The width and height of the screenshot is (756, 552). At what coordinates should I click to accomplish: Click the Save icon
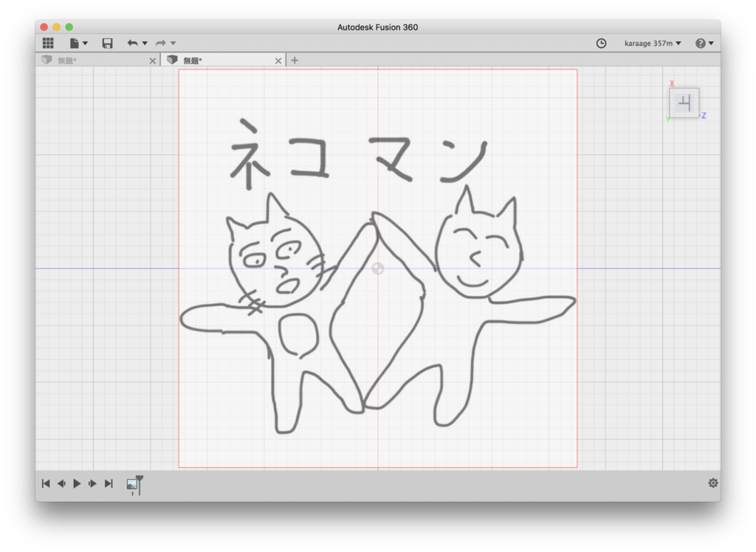click(106, 43)
